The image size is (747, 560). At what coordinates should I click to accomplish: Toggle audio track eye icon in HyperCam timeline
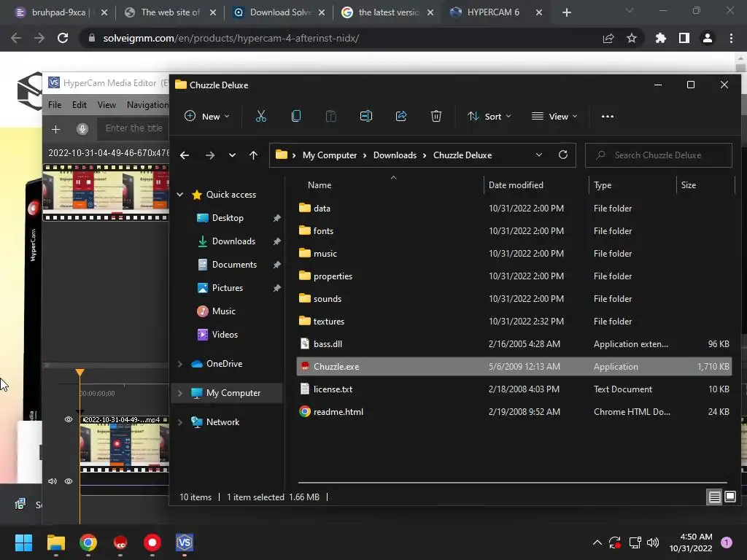coord(69,481)
